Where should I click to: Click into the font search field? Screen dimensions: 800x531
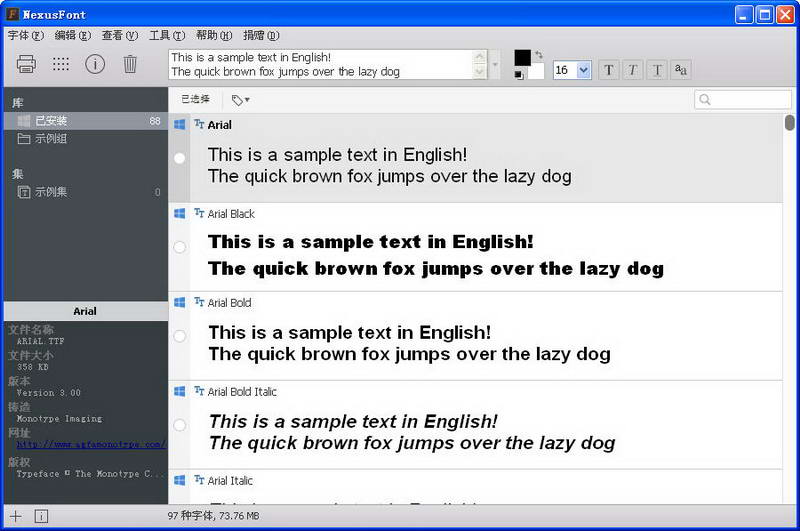coord(743,99)
